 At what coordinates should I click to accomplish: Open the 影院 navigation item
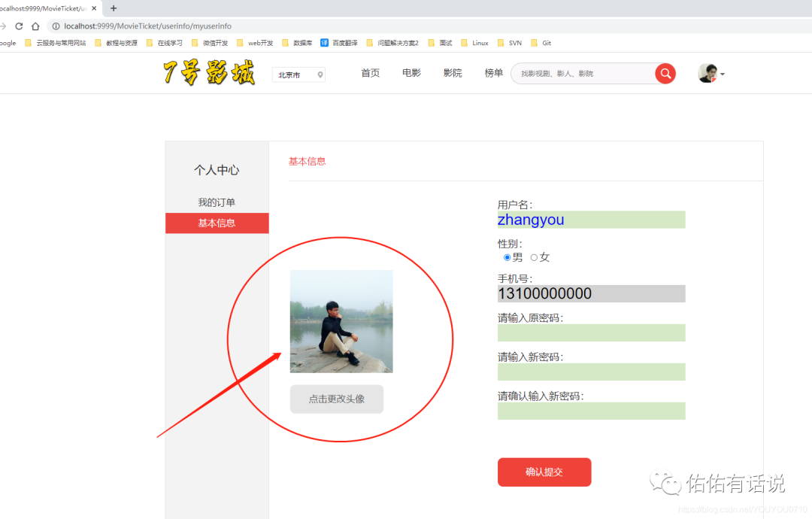pos(453,73)
